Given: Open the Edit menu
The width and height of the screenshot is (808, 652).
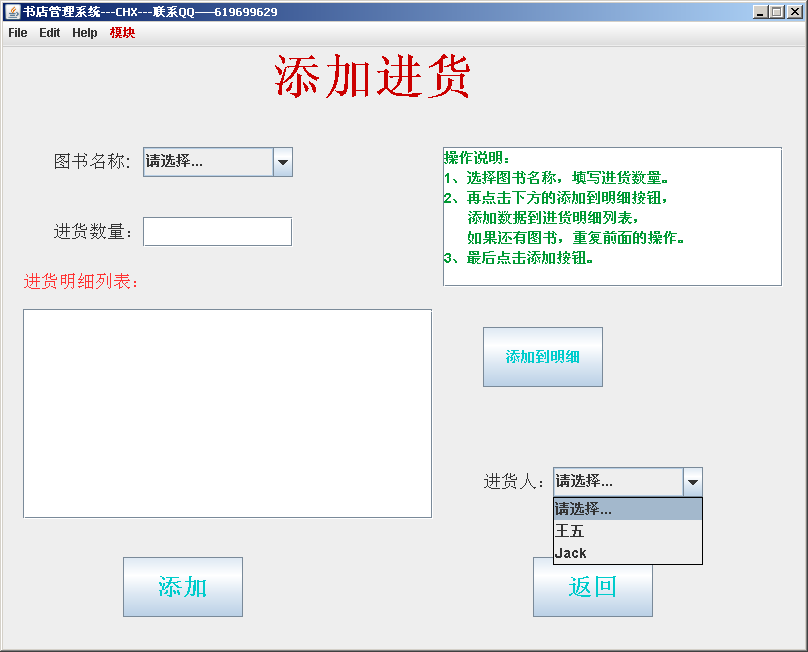Looking at the screenshot, I should pyautogui.click(x=49, y=33).
